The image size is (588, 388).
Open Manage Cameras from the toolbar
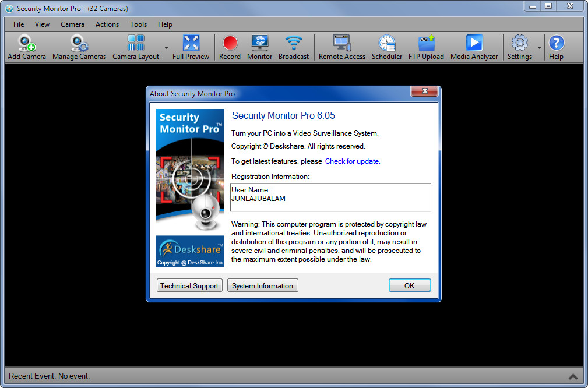pyautogui.click(x=79, y=47)
